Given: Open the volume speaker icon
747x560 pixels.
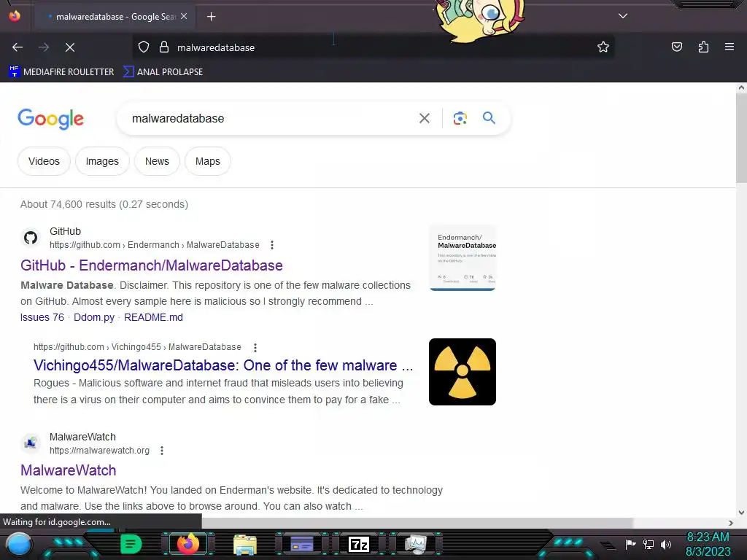Looking at the screenshot, I should (x=666, y=544).
